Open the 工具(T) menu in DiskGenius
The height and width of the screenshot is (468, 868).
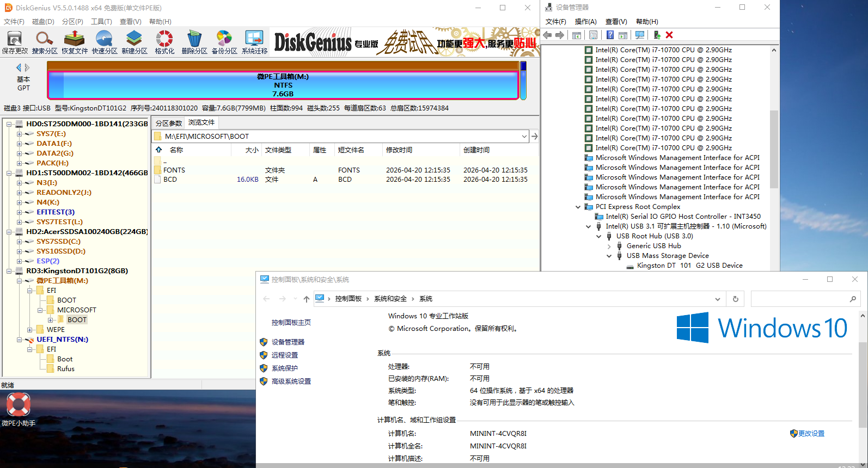pyautogui.click(x=101, y=22)
